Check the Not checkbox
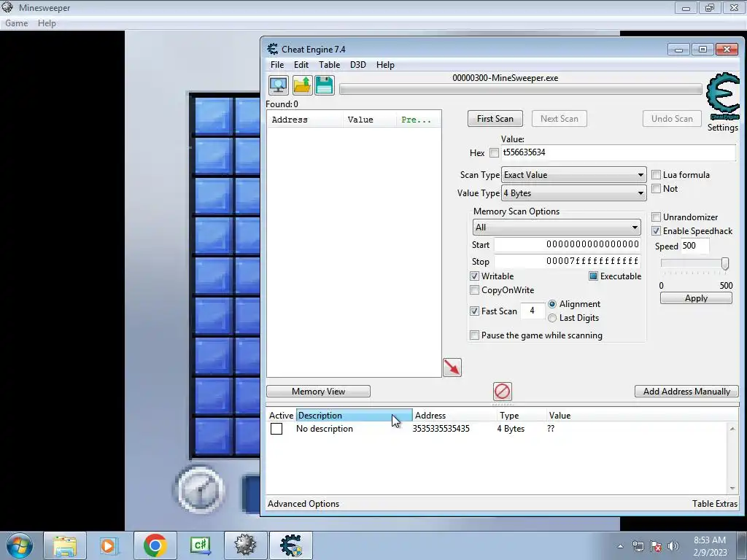This screenshot has width=747, height=560. (x=656, y=189)
